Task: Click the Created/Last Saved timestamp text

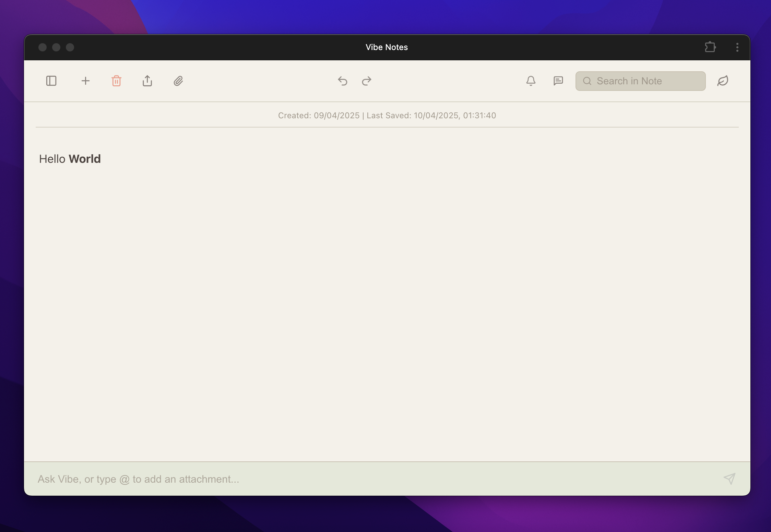Action: click(387, 116)
